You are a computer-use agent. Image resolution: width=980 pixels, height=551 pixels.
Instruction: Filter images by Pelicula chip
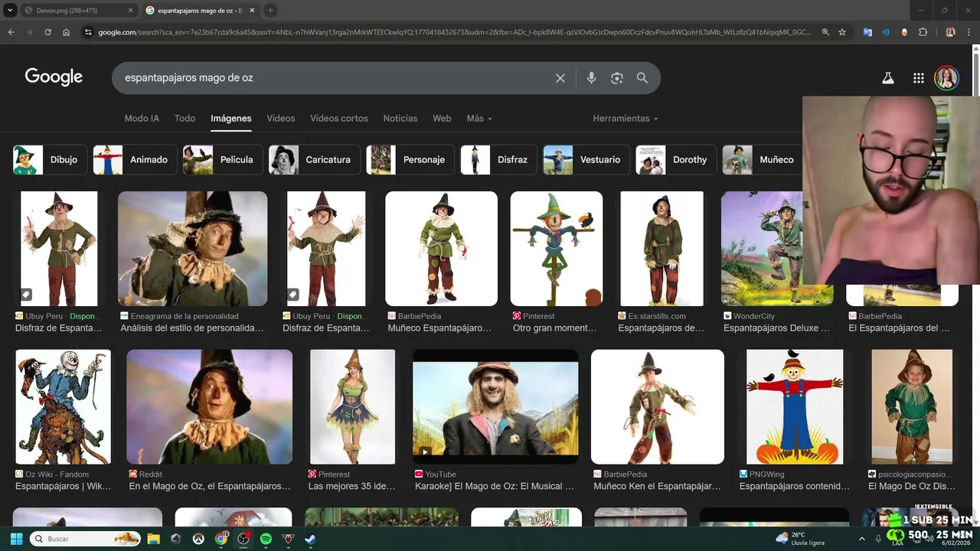(223, 160)
